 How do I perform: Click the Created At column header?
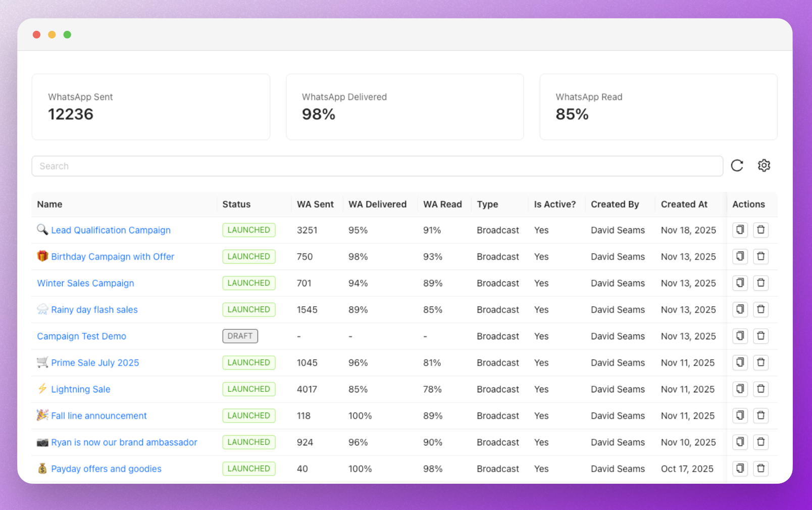coord(684,205)
